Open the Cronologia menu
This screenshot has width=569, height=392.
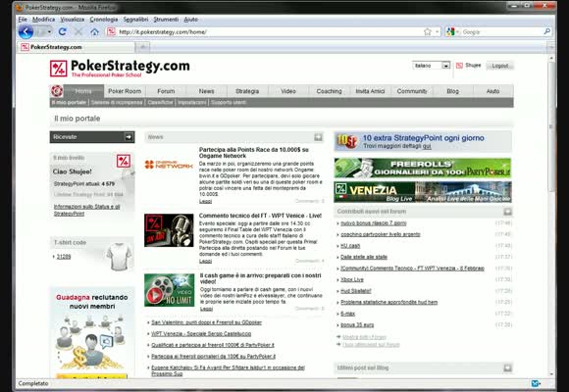(104, 20)
